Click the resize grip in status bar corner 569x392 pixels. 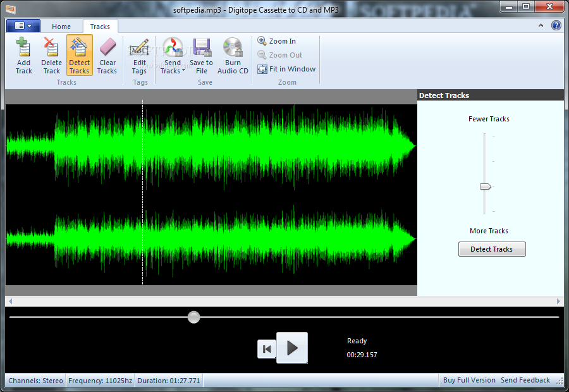[x=560, y=381]
